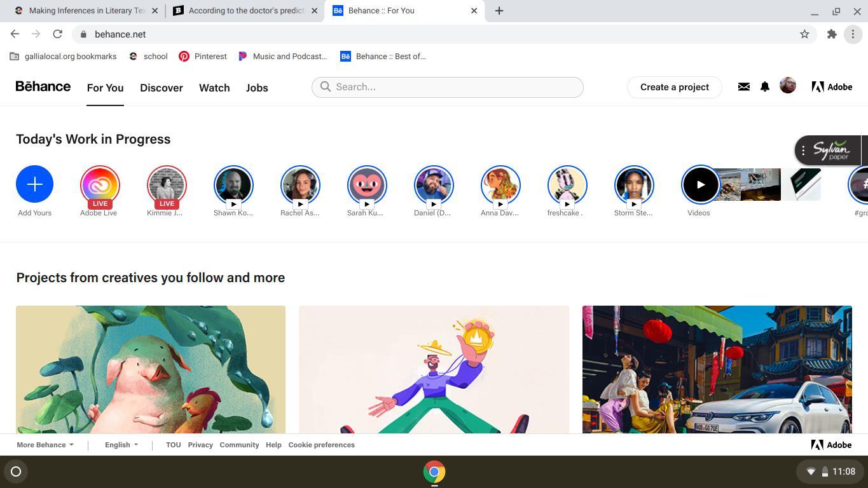Open the Pinterest bookmark
Image resolution: width=868 pixels, height=488 pixels.
[203, 57]
